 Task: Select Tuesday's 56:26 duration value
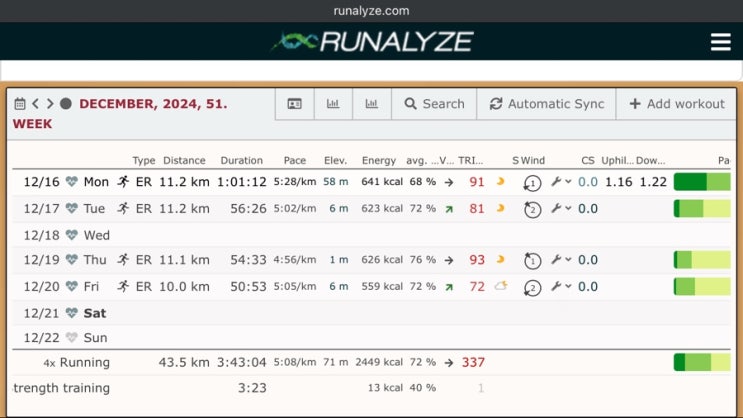(x=248, y=208)
